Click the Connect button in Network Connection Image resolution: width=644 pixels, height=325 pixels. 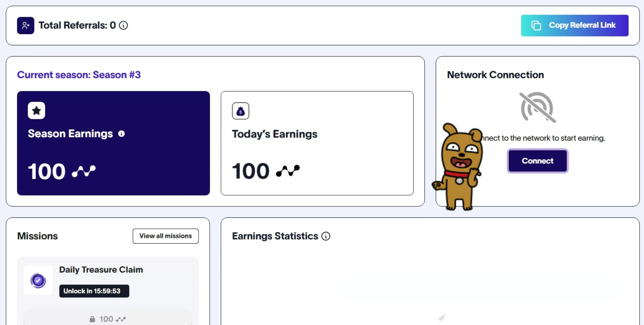click(x=537, y=161)
